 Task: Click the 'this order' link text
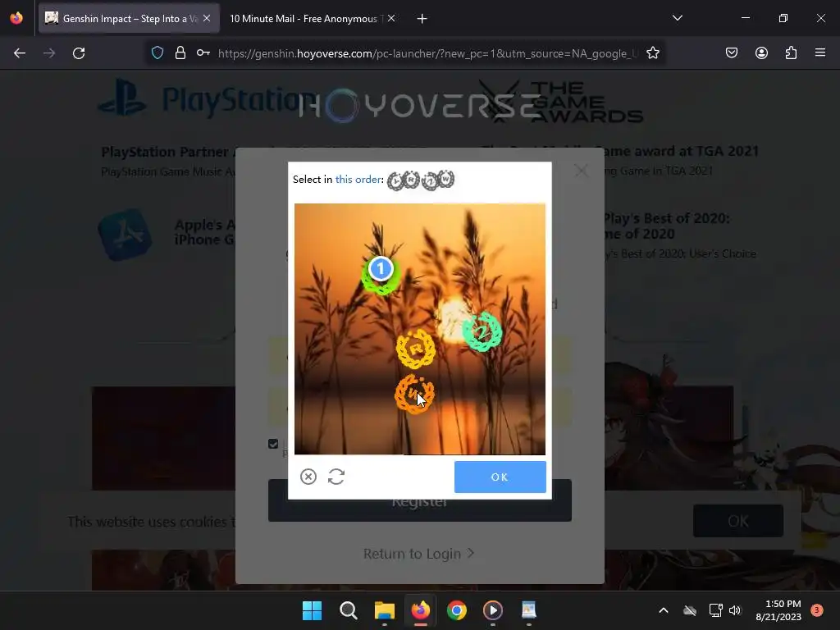tap(358, 180)
